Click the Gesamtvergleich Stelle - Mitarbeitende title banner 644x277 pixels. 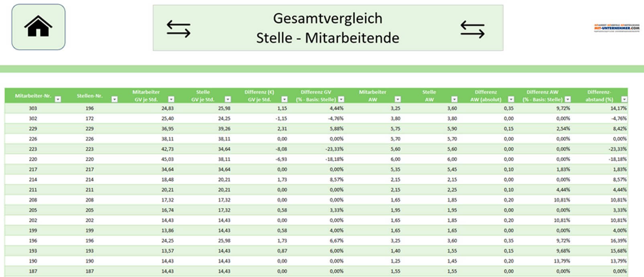328,28
